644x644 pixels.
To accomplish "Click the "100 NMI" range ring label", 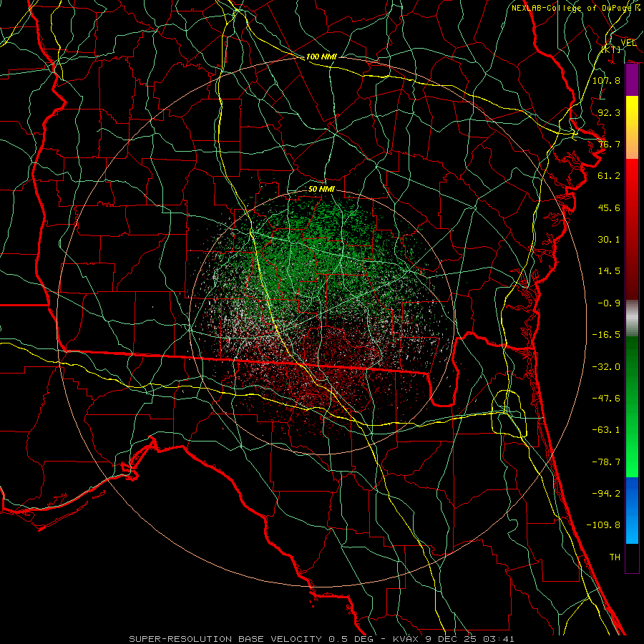I will point(321,57).
